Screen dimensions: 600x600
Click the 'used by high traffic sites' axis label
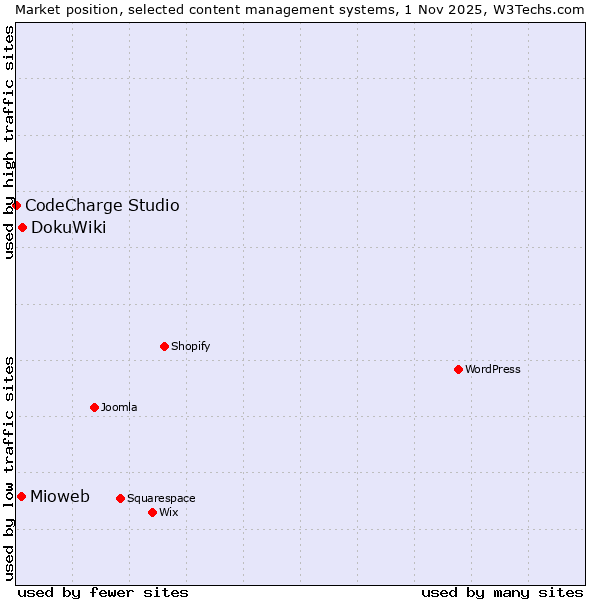click(9, 142)
